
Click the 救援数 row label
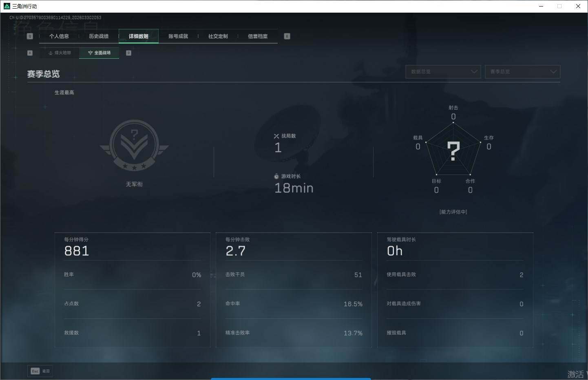[71, 333]
